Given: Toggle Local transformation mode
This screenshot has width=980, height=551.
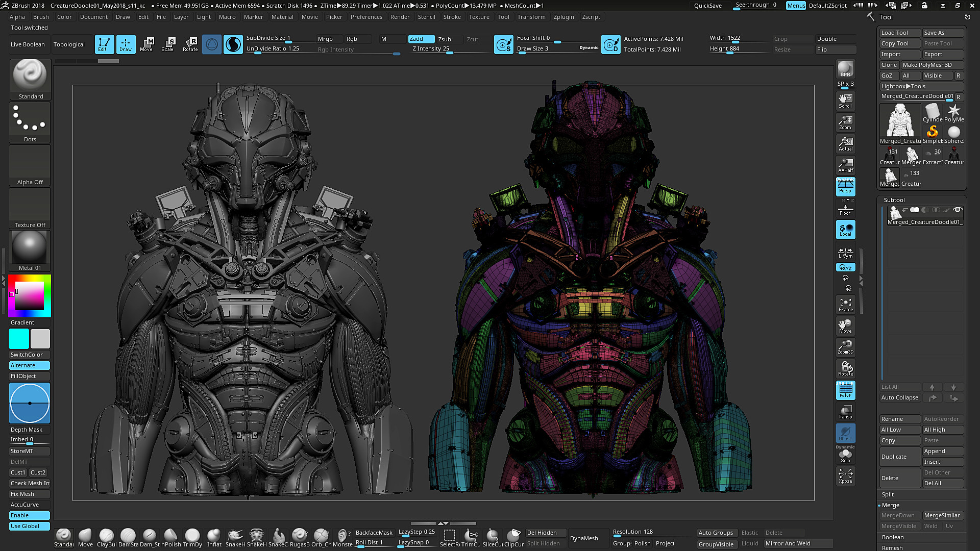Looking at the screenshot, I should point(845,230).
